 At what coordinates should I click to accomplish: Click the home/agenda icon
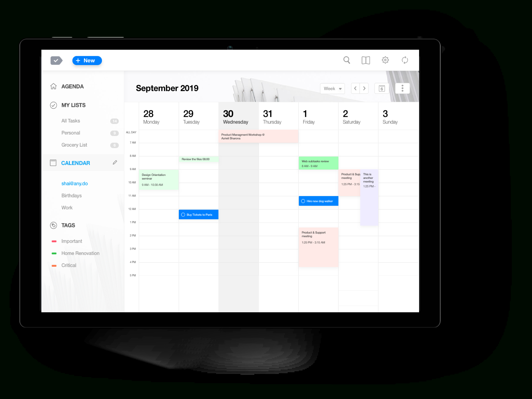pyautogui.click(x=53, y=86)
